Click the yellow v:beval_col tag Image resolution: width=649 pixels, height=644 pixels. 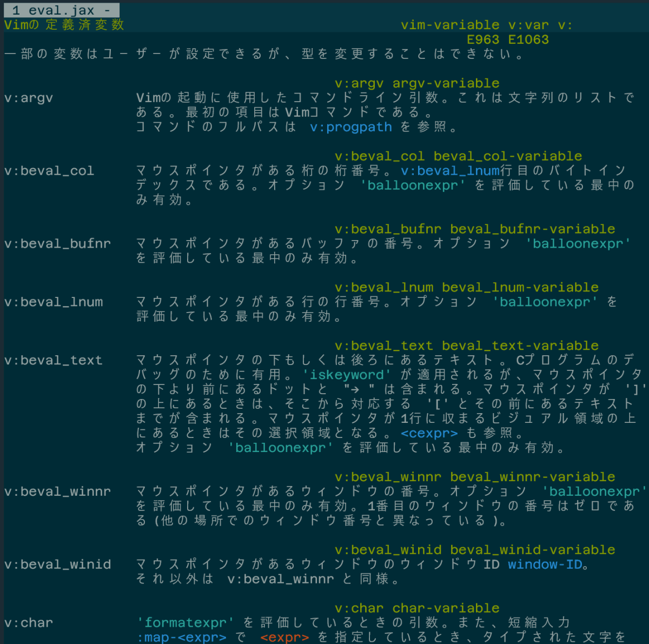point(380,156)
